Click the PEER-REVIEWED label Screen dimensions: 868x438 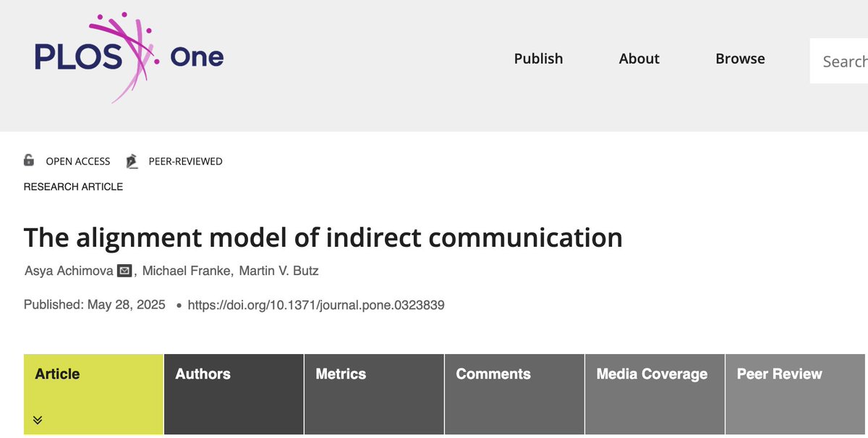click(x=185, y=161)
